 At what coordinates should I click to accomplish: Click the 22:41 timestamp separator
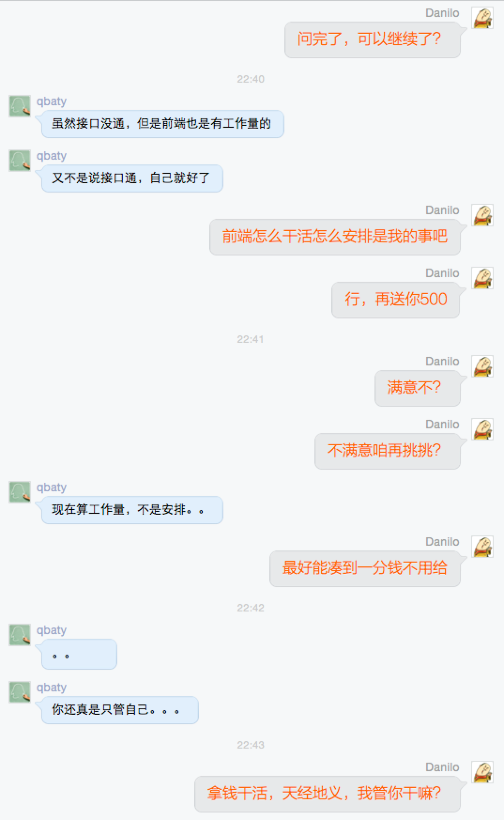click(x=250, y=340)
